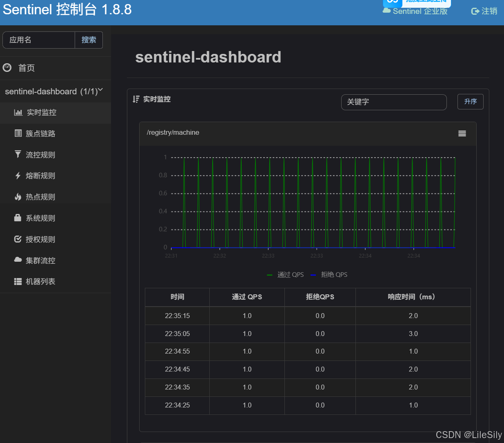Click the 拒绝QPS column header
The height and width of the screenshot is (443, 504).
tap(320, 297)
